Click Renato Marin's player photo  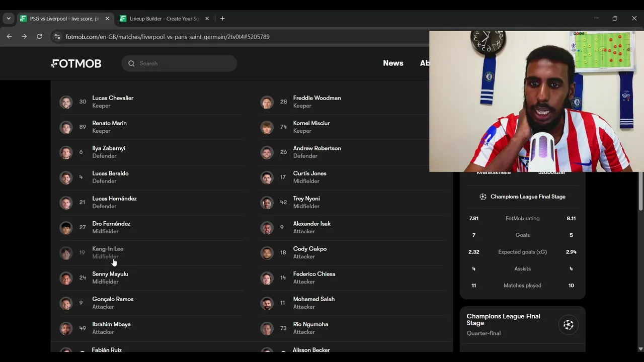[66, 127]
